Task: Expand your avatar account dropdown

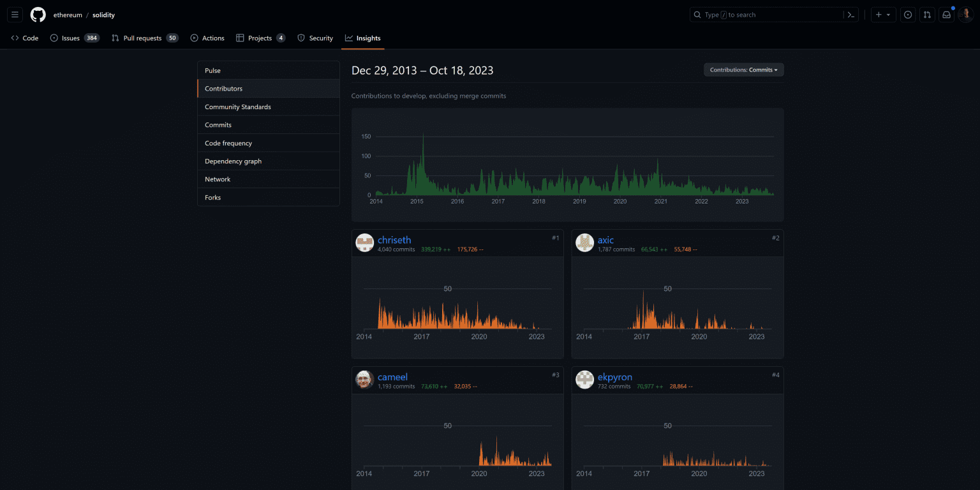Action: pos(965,14)
